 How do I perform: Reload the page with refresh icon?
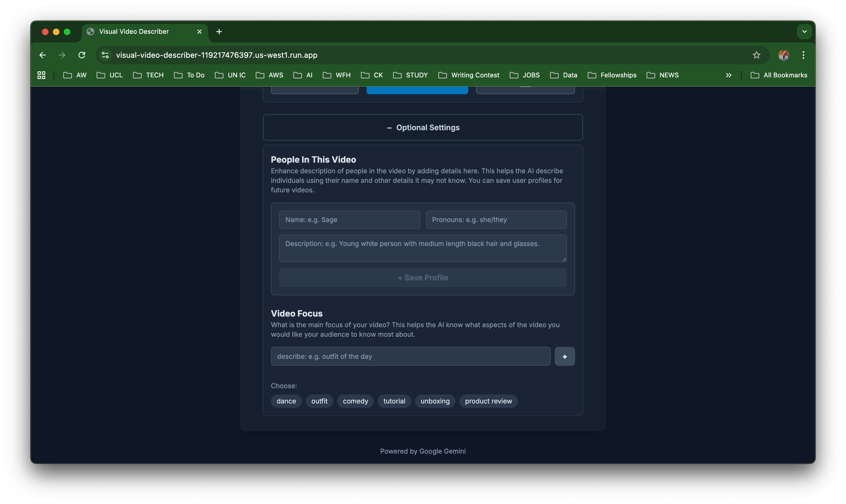pyautogui.click(x=81, y=55)
